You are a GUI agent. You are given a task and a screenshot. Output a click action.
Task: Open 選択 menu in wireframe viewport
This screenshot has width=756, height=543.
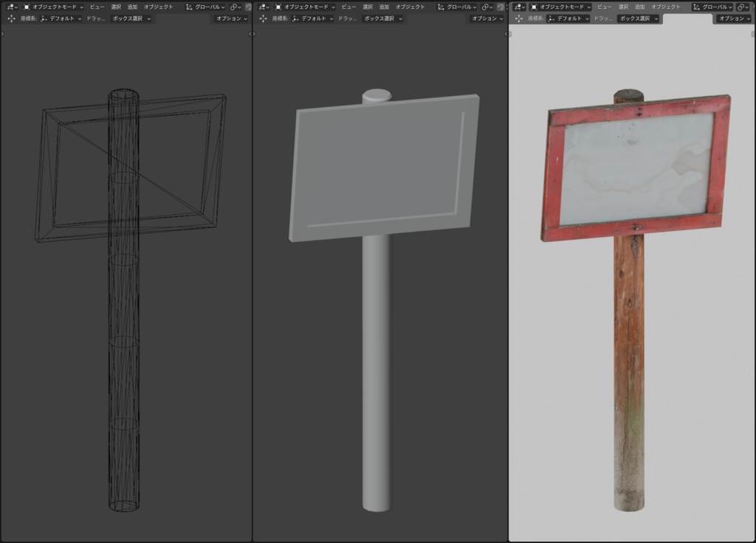click(116, 7)
